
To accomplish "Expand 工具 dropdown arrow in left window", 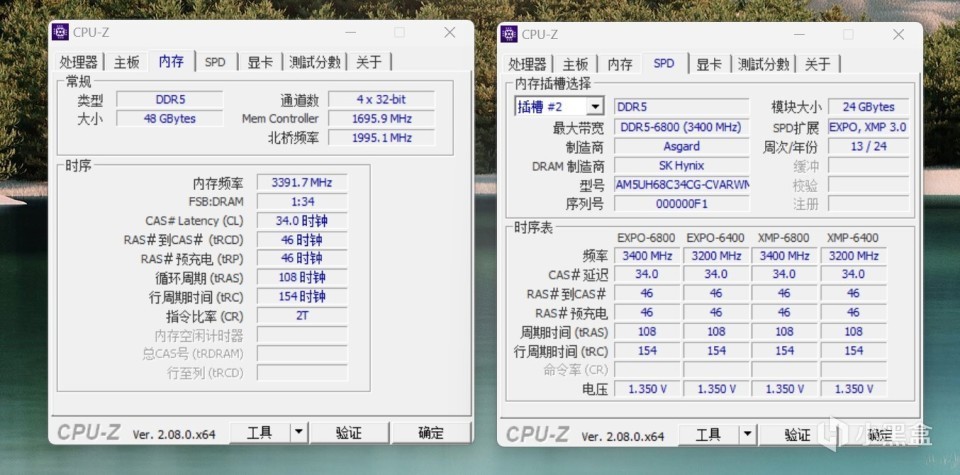I will tap(298, 433).
